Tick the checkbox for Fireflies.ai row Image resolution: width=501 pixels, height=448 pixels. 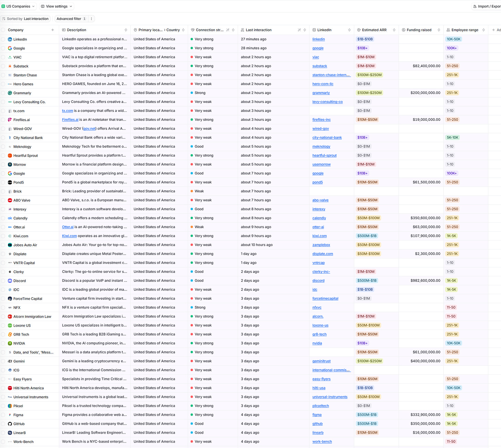[x=3, y=120]
